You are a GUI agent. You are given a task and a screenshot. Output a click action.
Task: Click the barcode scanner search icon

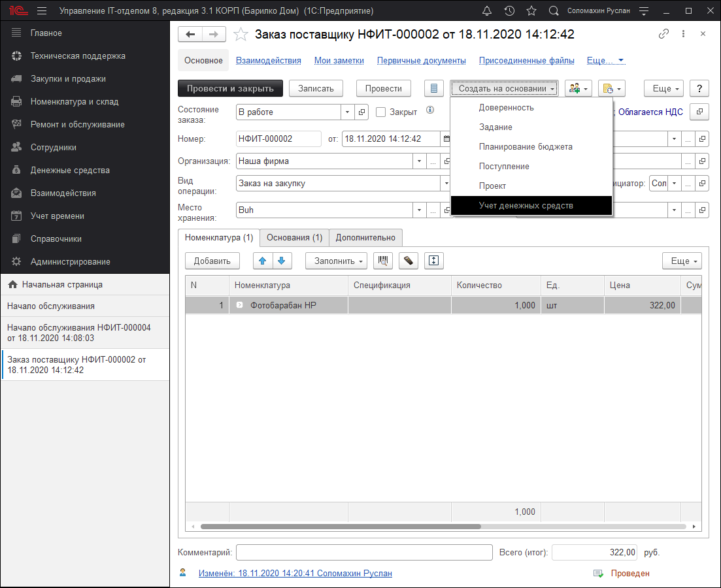(x=383, y=261)
